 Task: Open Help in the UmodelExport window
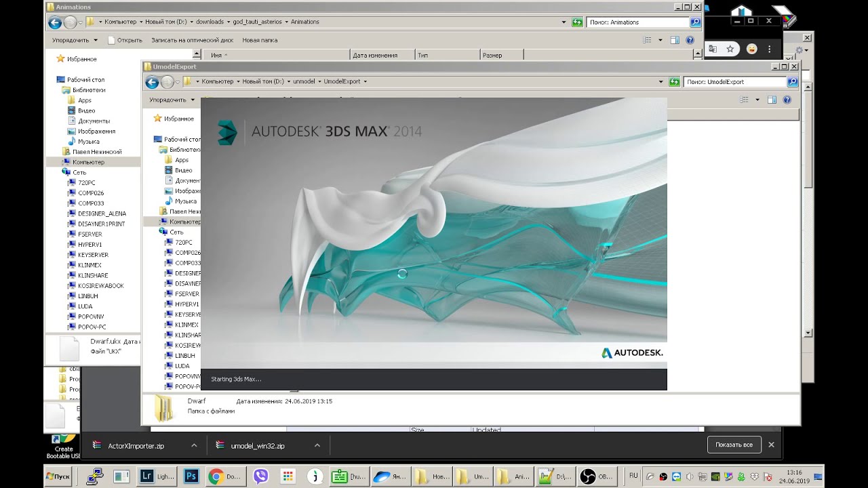click(787, 100)
